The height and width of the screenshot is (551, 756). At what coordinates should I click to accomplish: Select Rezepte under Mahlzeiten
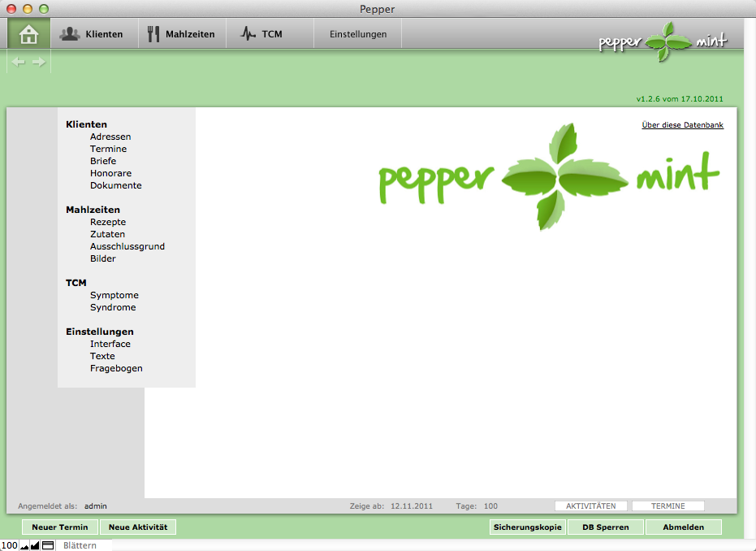coord(108,222)
